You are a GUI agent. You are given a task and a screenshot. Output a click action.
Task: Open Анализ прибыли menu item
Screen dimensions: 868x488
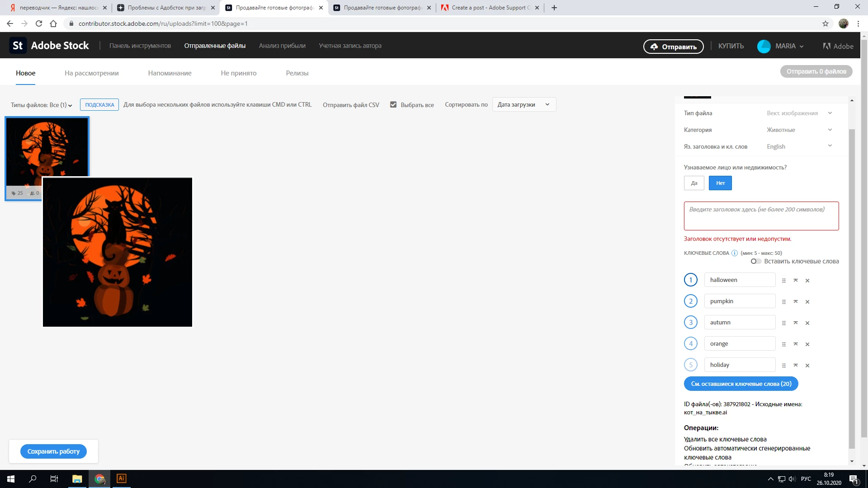point(282,46)
